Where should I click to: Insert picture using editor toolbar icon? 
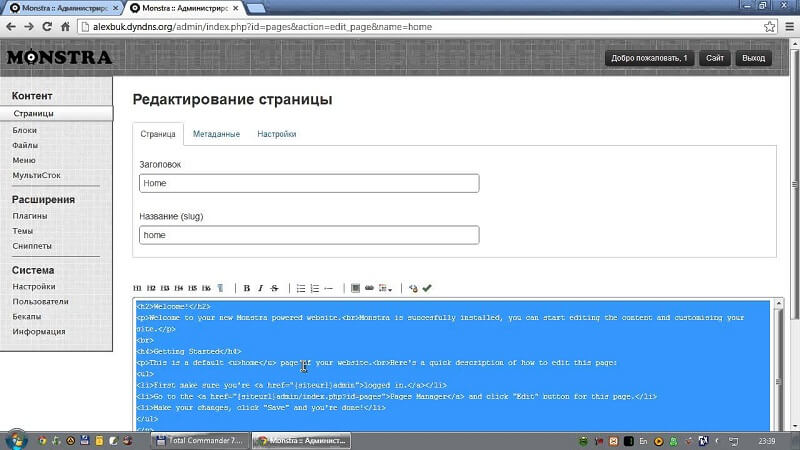356,288
